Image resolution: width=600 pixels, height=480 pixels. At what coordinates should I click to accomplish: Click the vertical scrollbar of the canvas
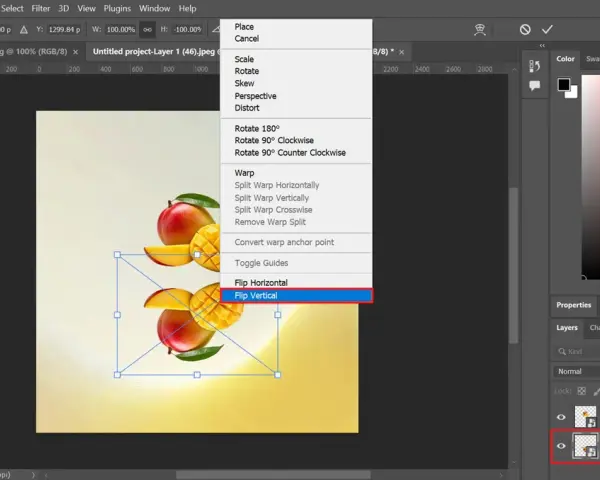coord(514,265)
